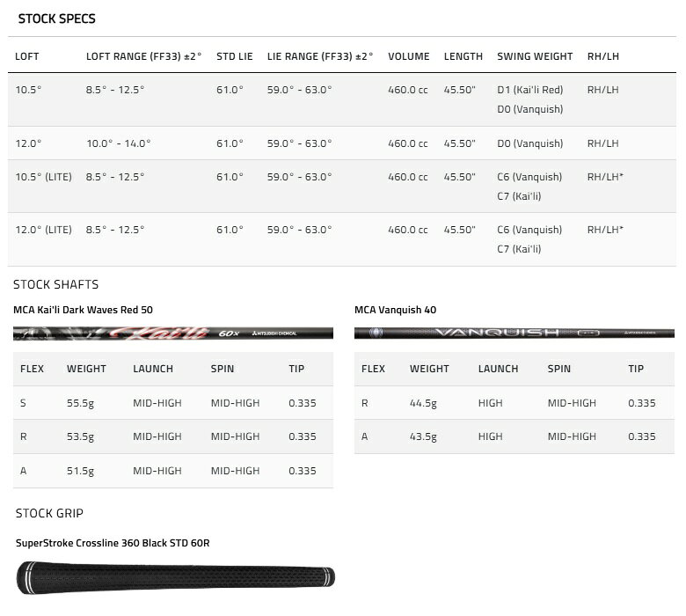
Task: Click the Vanquish 44.5g weight cell
Action: [x=423, y=403]
